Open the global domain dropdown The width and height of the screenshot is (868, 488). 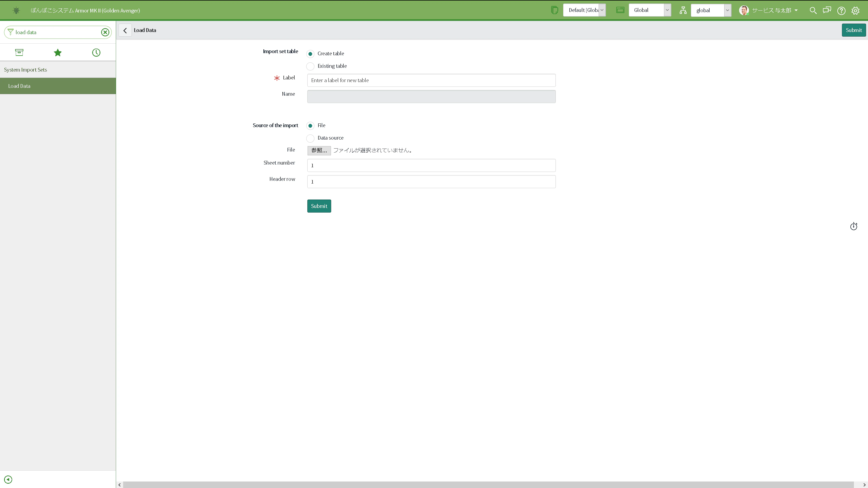click(x=711, y=10)
